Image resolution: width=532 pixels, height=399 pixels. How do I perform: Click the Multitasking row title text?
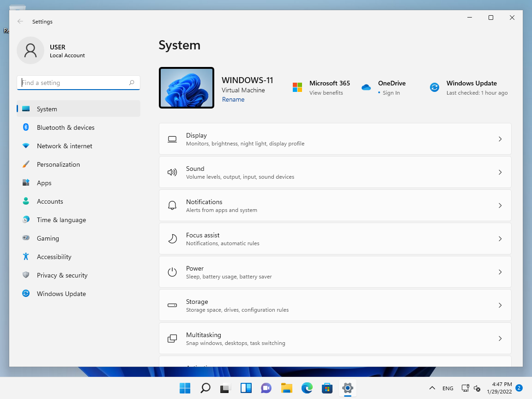204,335
